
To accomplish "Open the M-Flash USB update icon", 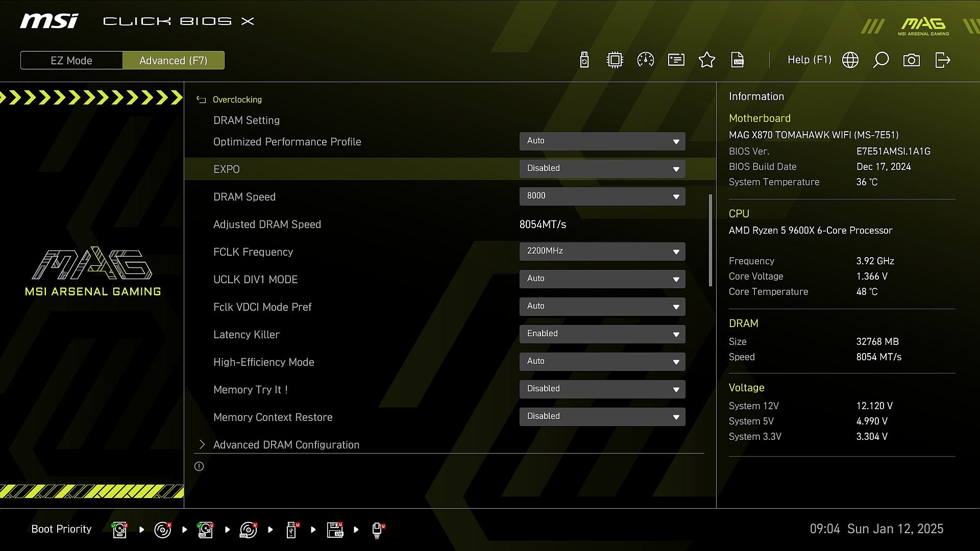I will pyautogui.click(x=584, y=60).
